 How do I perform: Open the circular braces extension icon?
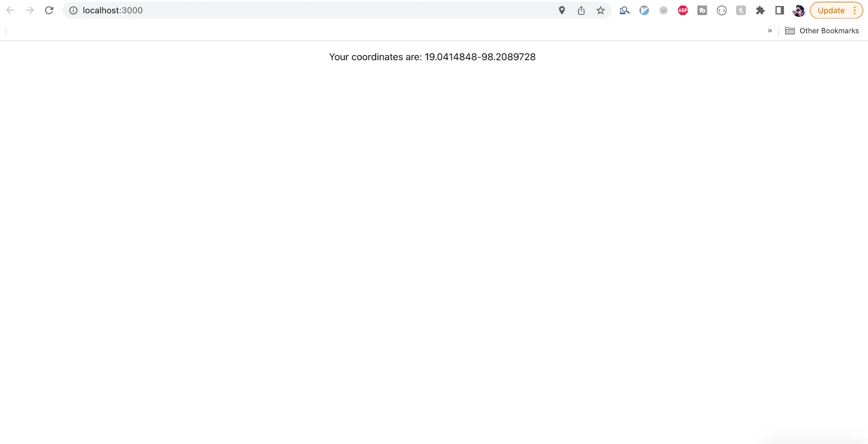(722, 10)
